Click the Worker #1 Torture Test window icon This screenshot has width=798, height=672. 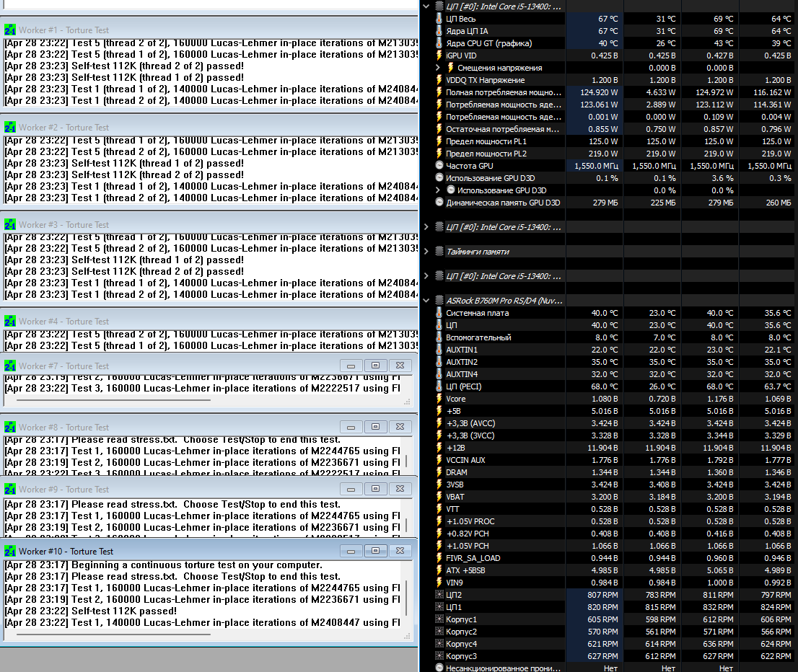pyautogui.click(x=9, y=30)
